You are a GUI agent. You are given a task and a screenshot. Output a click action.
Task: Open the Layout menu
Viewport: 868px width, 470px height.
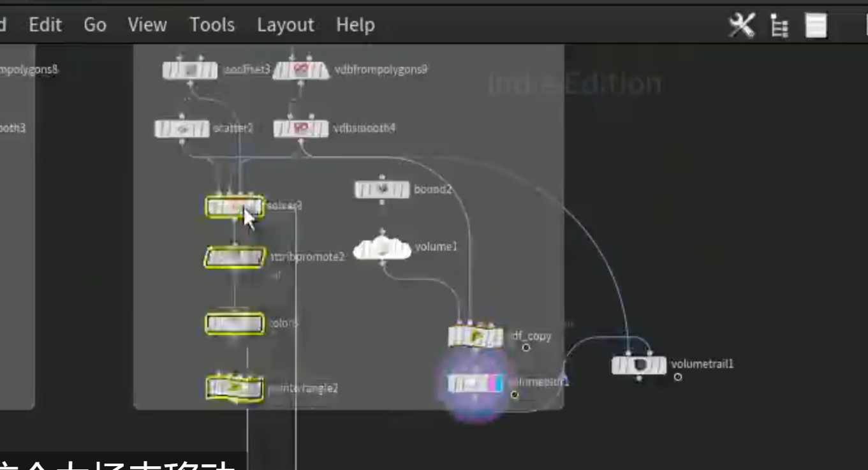point(285,25)
